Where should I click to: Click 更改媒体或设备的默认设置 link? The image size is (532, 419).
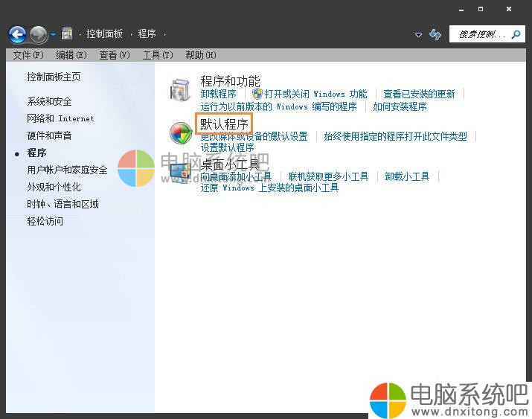[x=254, y=136]
